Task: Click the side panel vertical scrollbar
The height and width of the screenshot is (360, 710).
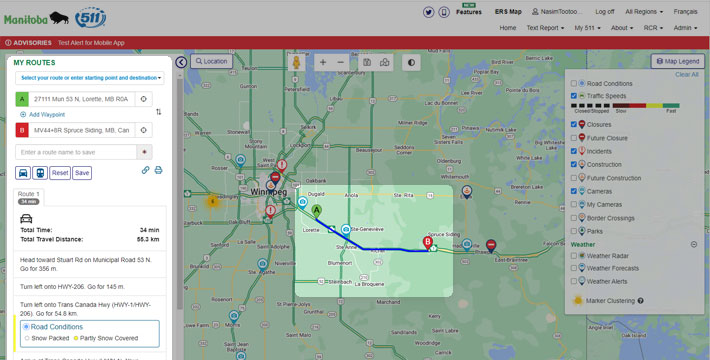Action: 180,195
